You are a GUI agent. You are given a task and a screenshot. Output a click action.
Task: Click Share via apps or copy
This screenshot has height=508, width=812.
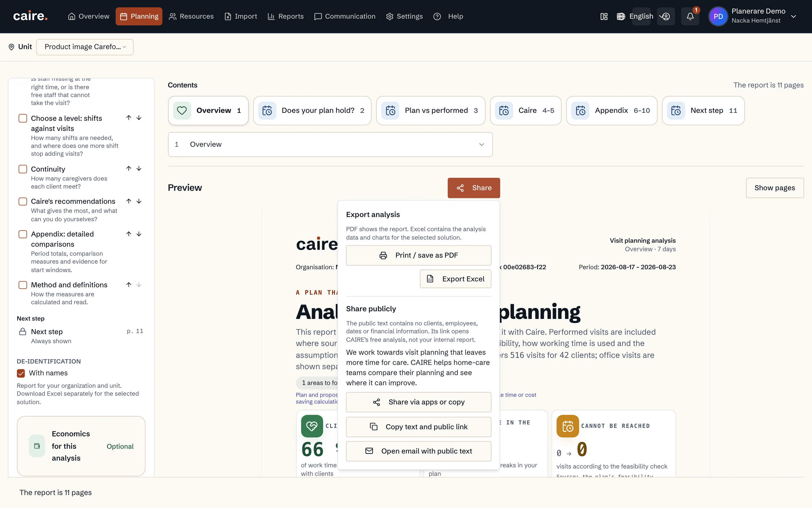[418, 402]
